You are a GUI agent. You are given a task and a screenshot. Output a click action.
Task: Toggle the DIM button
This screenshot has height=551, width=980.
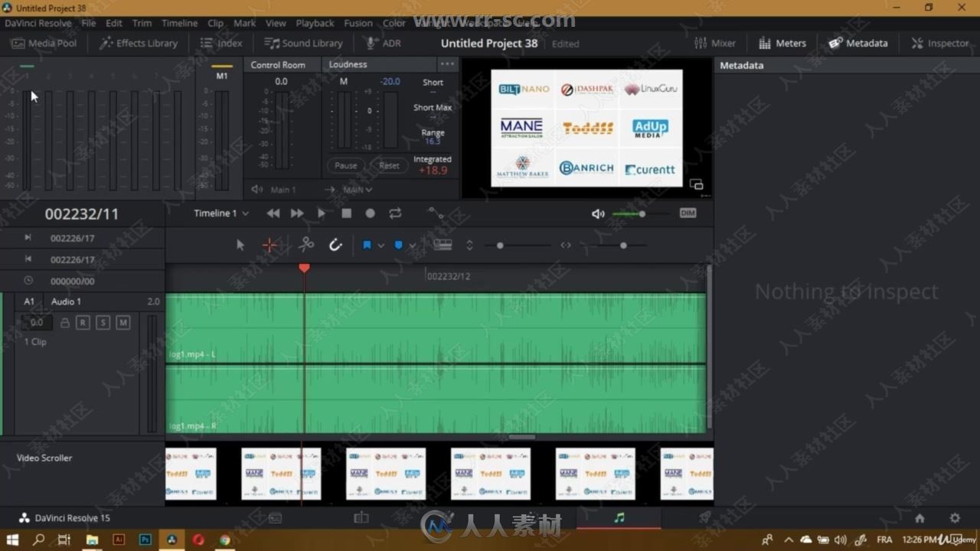[688, 214]
